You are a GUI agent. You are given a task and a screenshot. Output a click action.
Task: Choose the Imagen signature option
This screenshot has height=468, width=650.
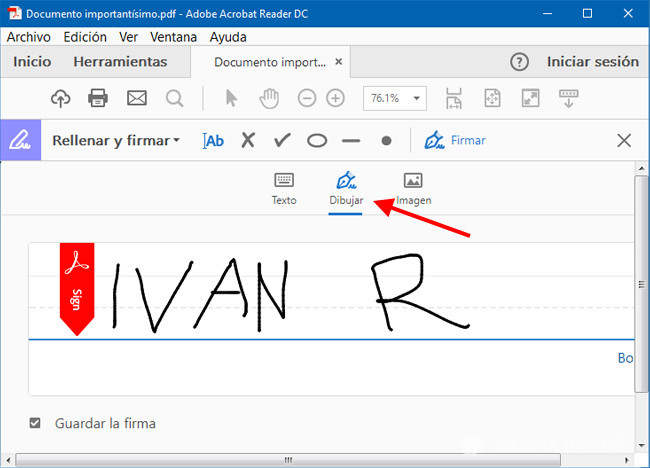click(x=413, y=189)
